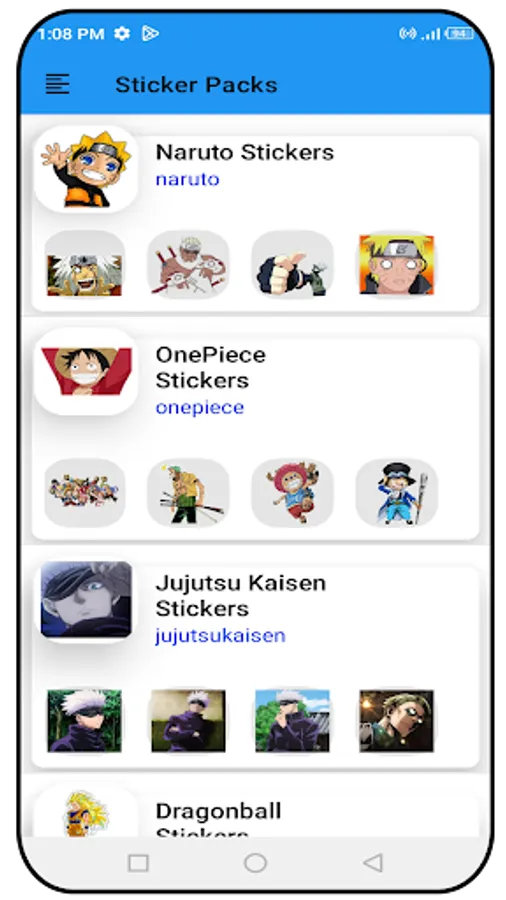This screenshot has width=506, height=900.
Task: Tap the Jujutsu Kaisen pack cover icon
Action: click(x=86, y=599)
